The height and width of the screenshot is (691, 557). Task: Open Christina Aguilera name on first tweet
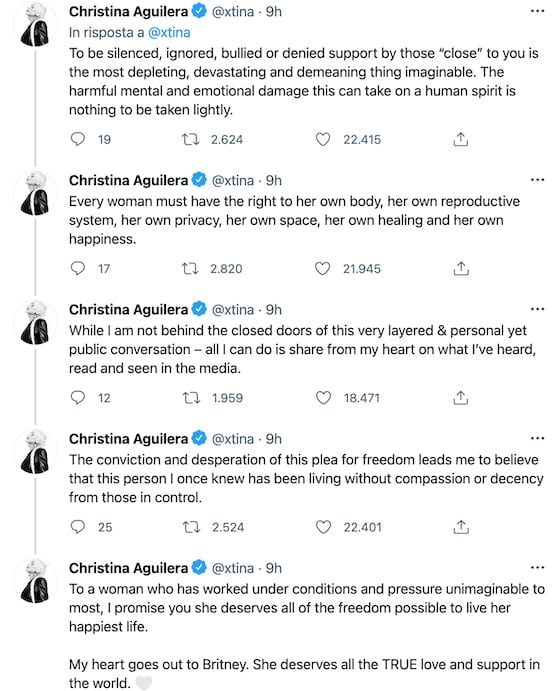[x=128, y=11]
